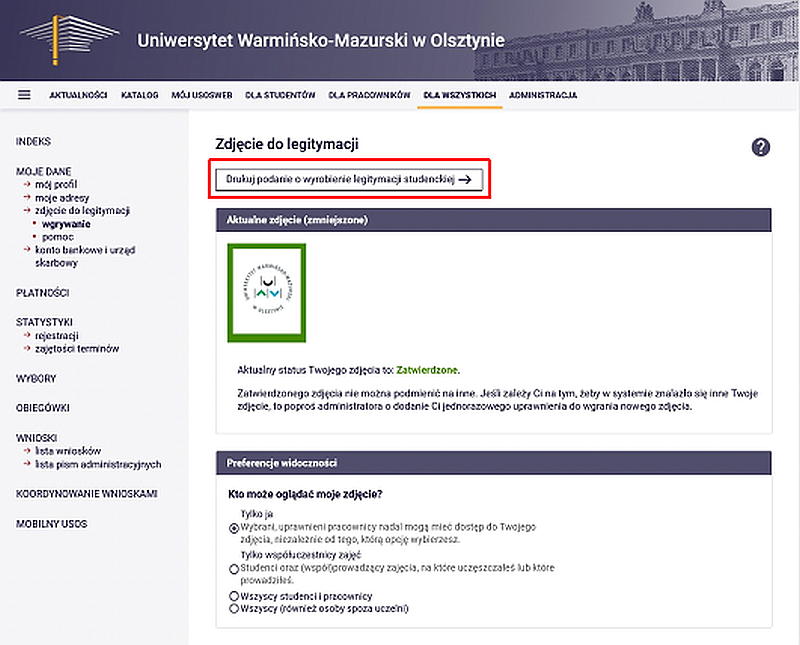Open the AKTUALNOŚCI menu tab

[78, 96]
